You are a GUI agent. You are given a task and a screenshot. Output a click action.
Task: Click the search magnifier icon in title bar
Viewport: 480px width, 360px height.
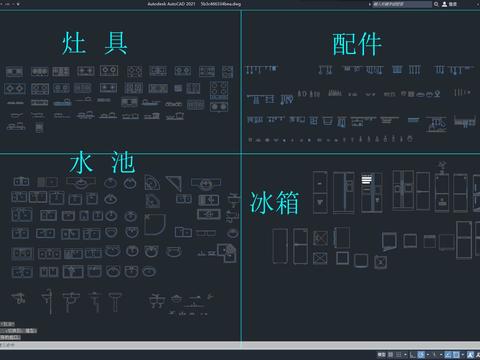pyautogui.click(x=436, y=4)
